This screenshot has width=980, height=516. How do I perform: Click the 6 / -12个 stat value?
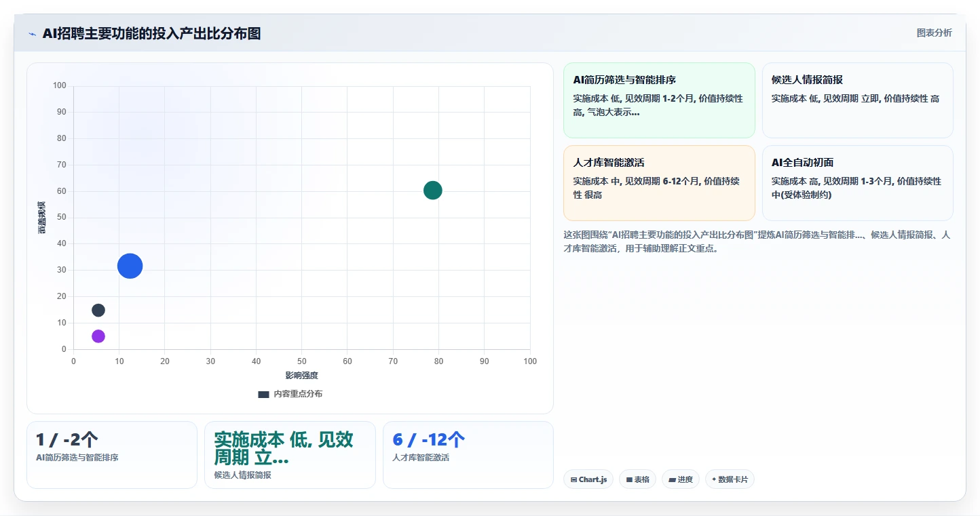(x=429, y=440)
